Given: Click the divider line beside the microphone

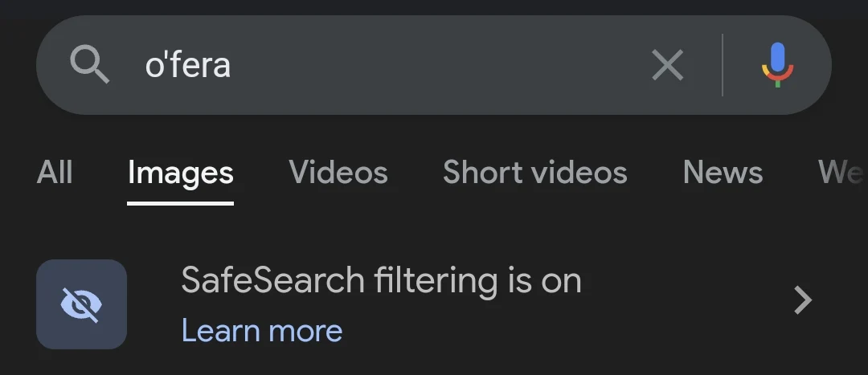Looking at the screenshot, I should 723,65.
